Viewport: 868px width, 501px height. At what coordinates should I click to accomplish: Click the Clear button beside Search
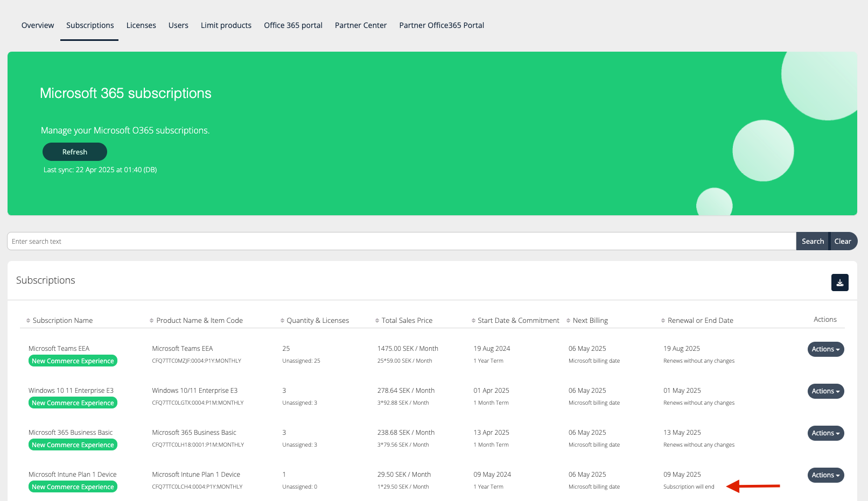point(842,242)
